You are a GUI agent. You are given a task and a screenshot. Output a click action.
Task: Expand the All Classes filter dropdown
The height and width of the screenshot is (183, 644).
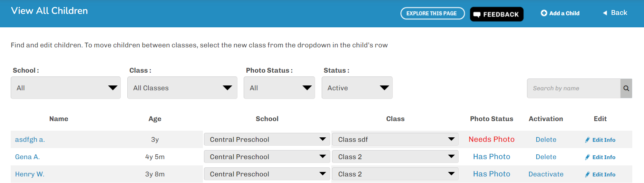182,88
